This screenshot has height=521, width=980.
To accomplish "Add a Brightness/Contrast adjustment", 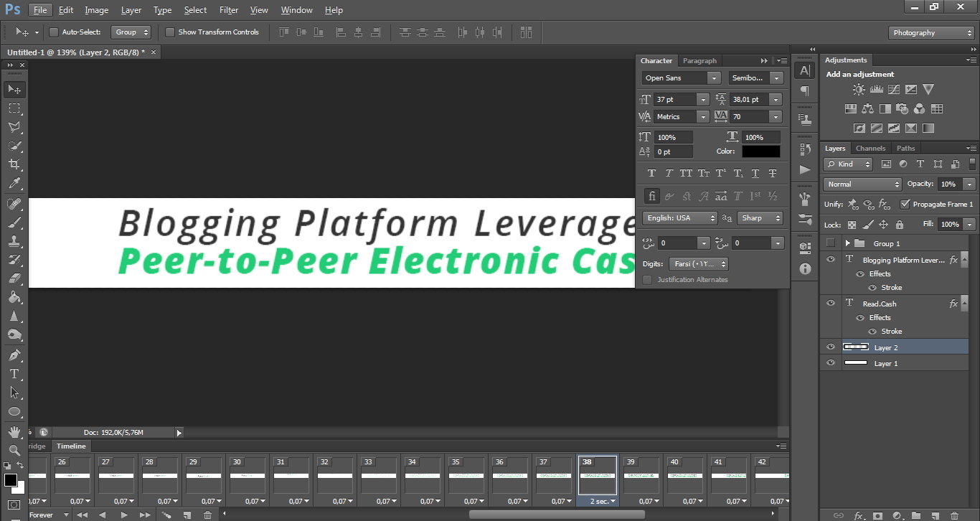I will 859,90.
